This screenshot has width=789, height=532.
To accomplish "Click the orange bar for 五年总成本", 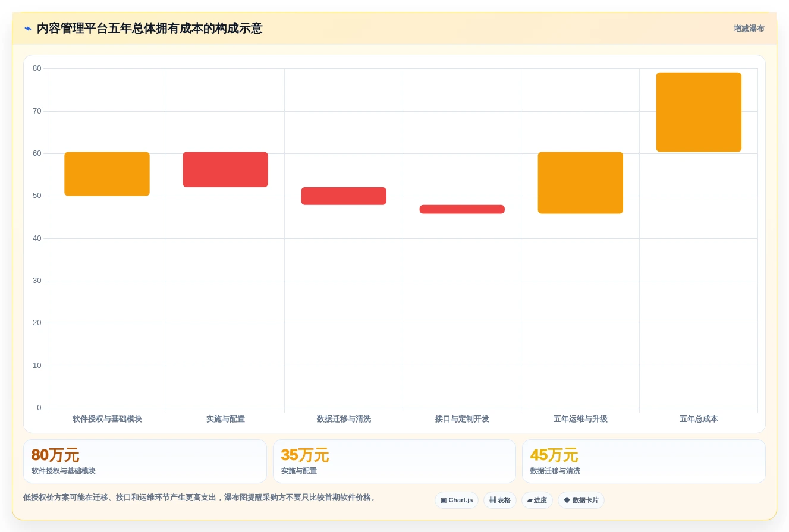I will coord(699,112).
